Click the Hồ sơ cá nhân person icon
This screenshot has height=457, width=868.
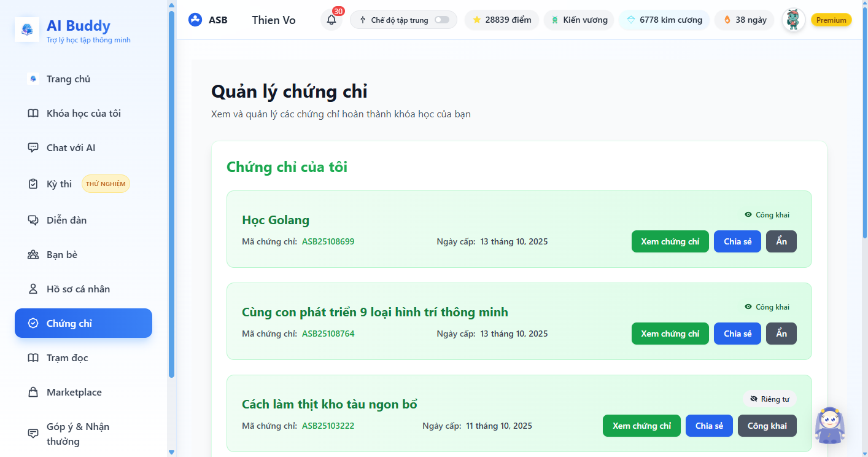coord(33,289)
